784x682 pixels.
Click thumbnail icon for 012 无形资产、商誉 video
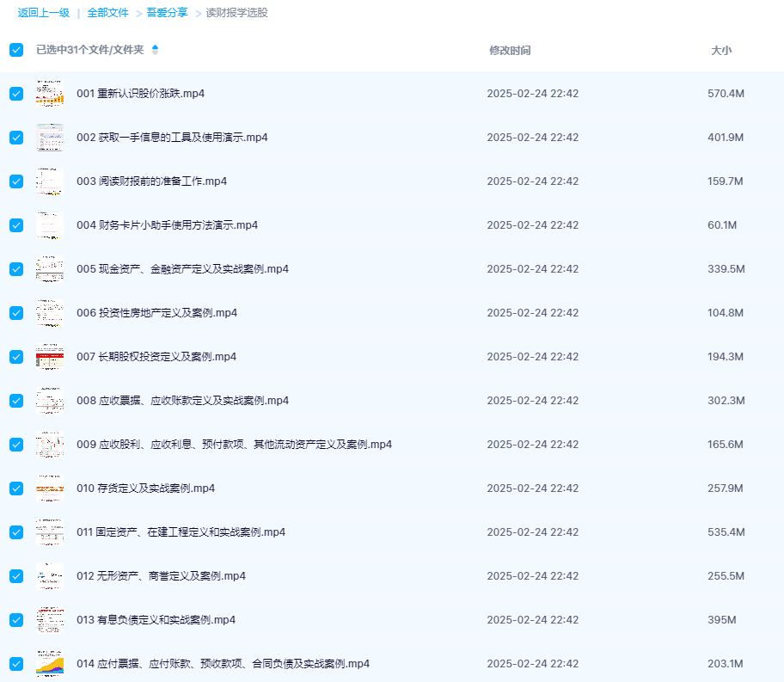coord(49,576)
